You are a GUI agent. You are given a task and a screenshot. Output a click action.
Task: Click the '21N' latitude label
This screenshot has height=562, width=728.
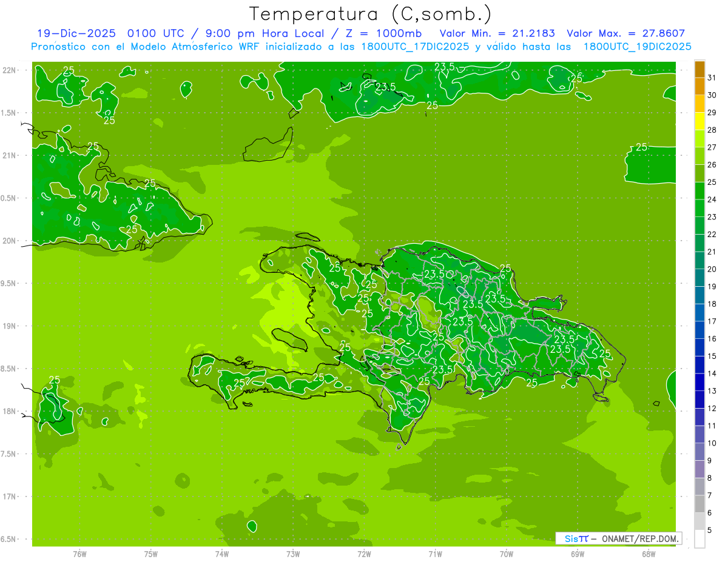(x=10, y=155)
